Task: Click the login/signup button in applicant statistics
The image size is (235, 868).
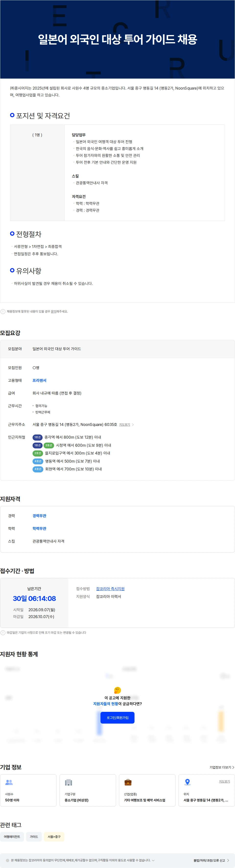Action: pos(117,717)
